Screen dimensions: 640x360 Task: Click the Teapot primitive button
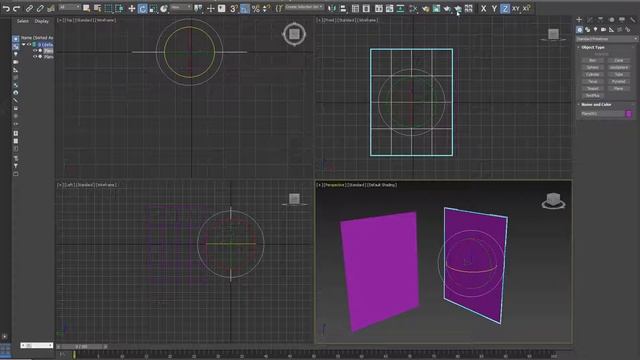point(593,88)
